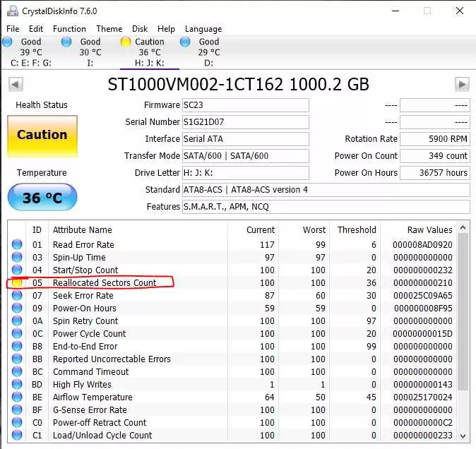Screen dimensions: 476x449
Task: Select the Caution disk H: J: K:
Action: tap(149, 52)
